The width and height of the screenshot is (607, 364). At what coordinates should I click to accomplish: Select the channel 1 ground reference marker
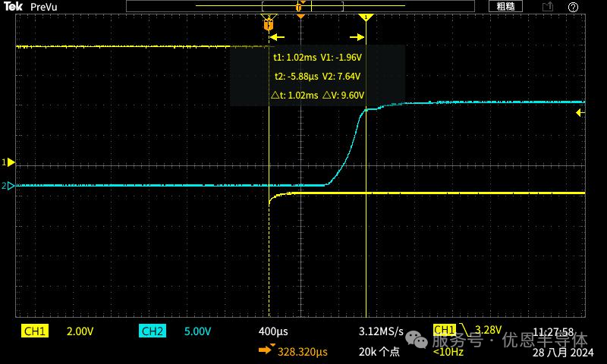coord(10,162)
